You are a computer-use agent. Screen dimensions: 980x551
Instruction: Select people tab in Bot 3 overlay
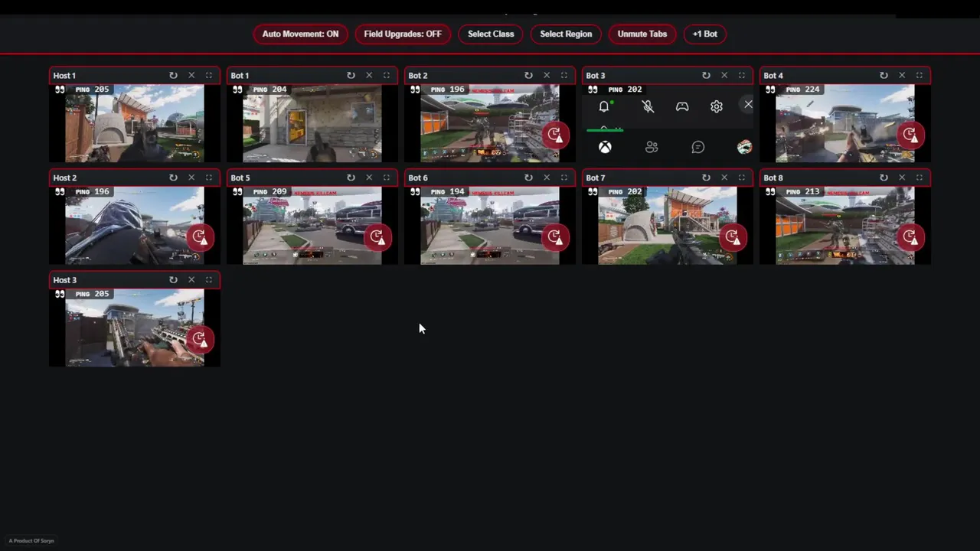(x=652, y=147)
